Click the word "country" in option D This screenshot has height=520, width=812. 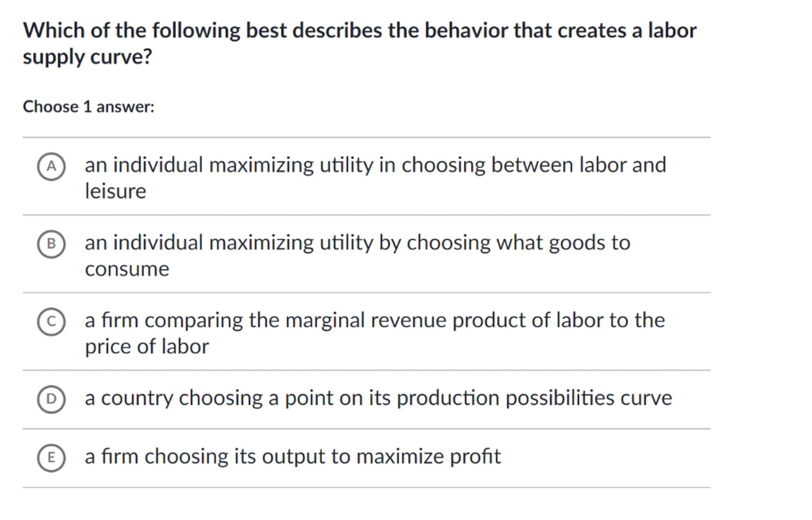coord(137,398)
